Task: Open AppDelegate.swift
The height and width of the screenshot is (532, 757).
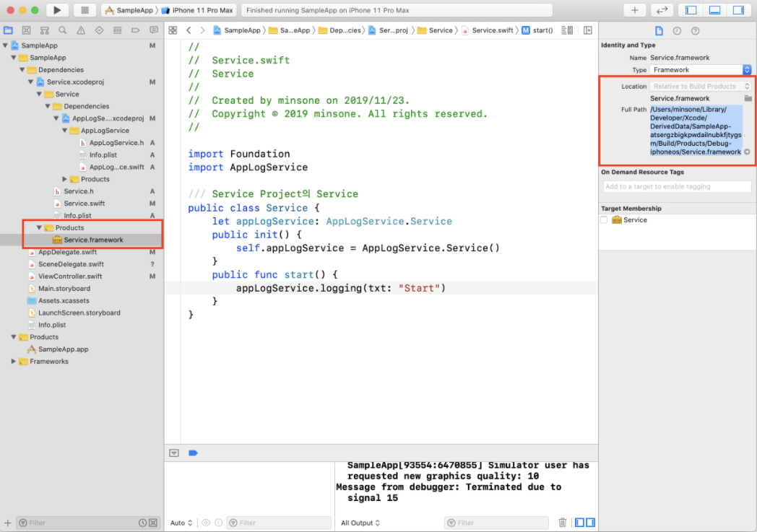Action: [x=67, y=252]
